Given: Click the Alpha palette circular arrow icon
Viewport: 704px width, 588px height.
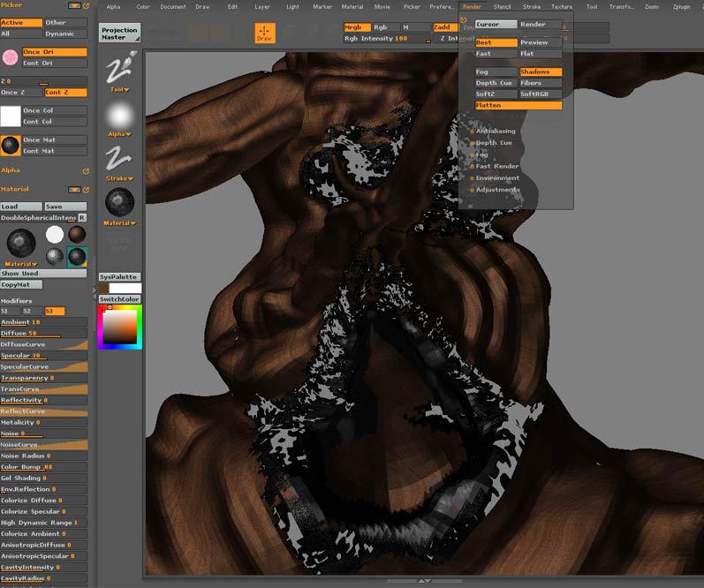Looking at the screenshot, I should point(86,170).
